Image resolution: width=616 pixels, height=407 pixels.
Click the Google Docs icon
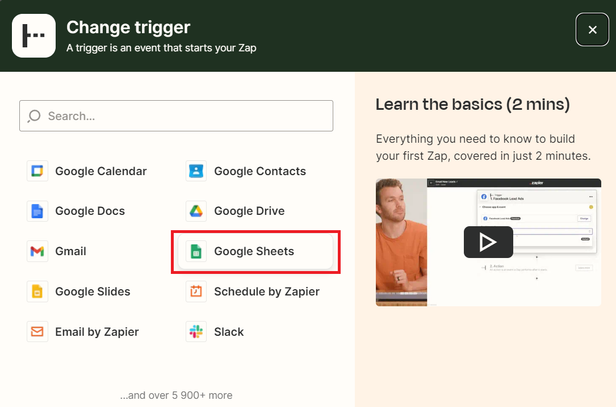37,211
